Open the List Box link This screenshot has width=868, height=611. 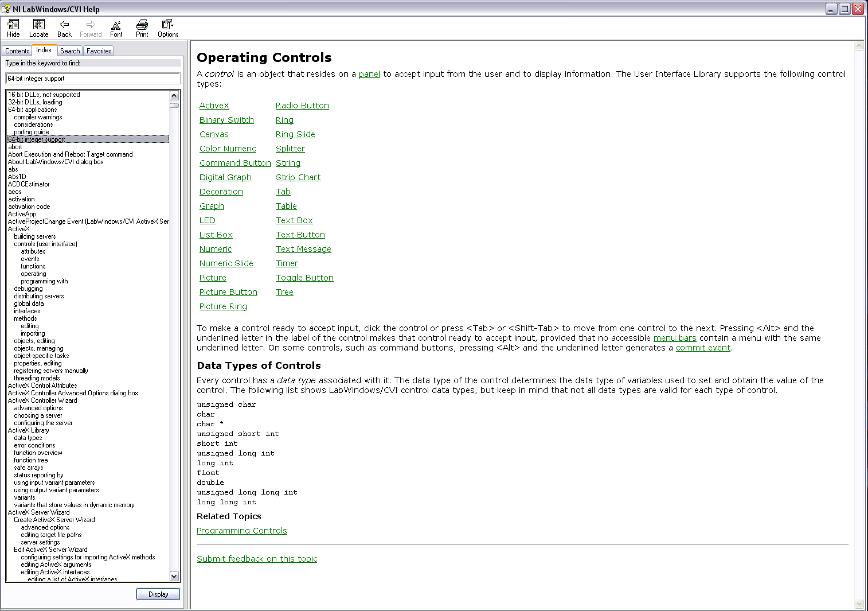[x=216, y=235]
